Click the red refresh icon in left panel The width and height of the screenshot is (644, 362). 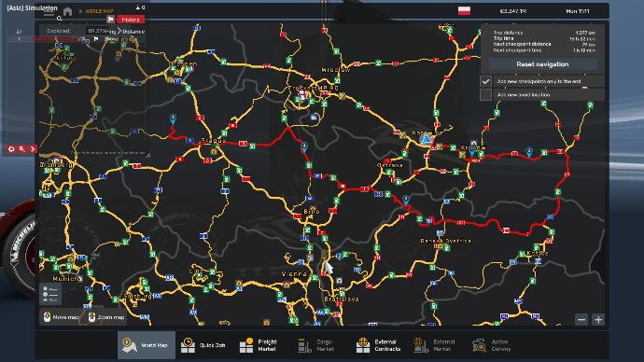[11, 149]
